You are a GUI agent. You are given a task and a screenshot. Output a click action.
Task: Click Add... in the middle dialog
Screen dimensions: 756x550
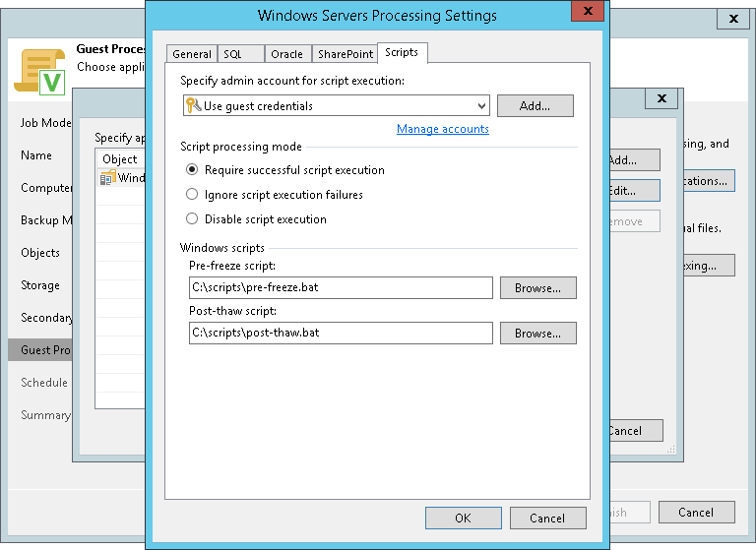coord(635,159)
